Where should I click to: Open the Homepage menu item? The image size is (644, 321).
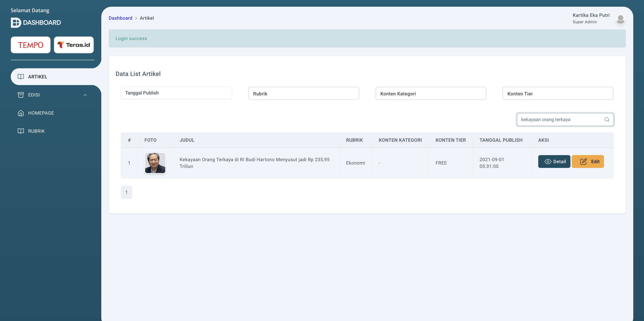[x=41, y=113]
